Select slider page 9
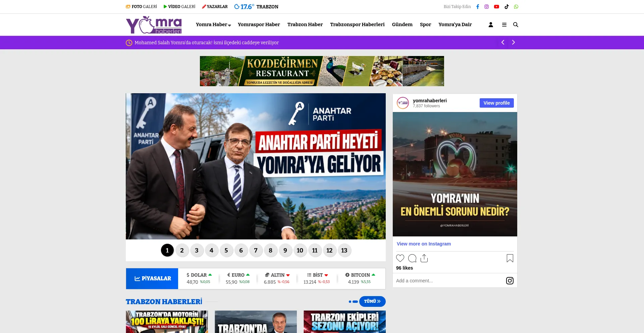This screenshot has height=333, width=644. pos(285,250)
